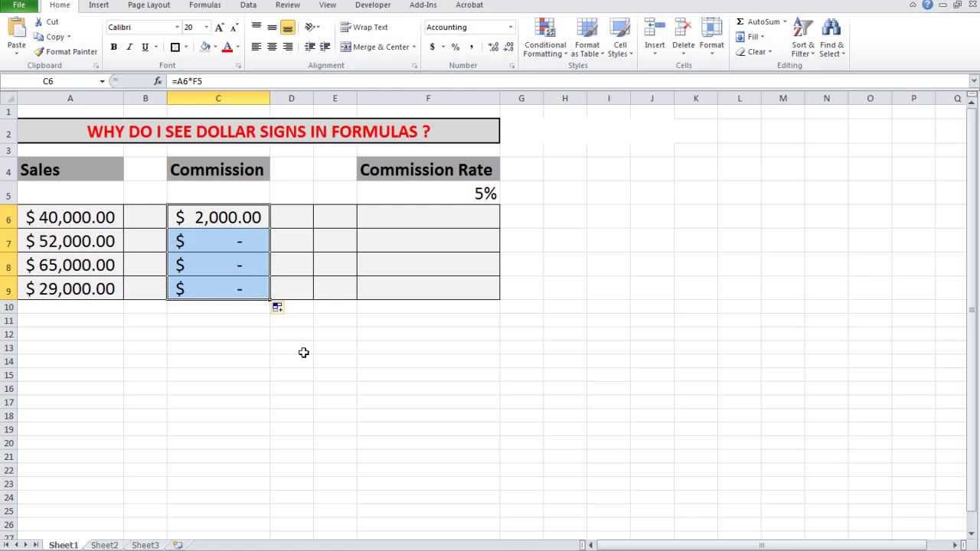This screenshot has height=551, width=980.
Task: Open the Font Color dropdown arrow
Action: click(237, 47)
